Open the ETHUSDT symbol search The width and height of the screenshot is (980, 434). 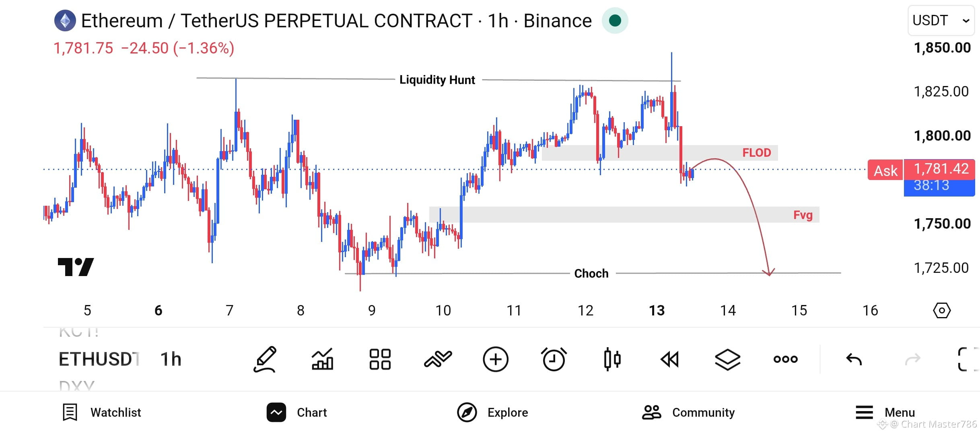tap(99, 359)
